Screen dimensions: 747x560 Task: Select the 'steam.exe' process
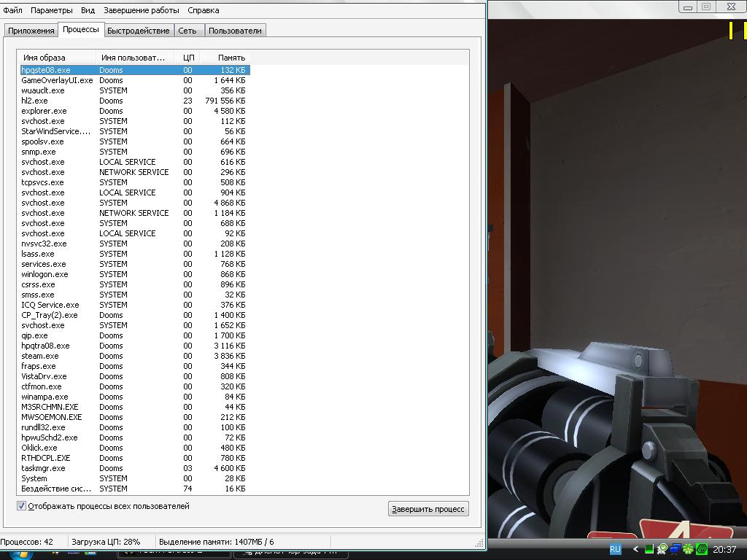pos(135,356)
